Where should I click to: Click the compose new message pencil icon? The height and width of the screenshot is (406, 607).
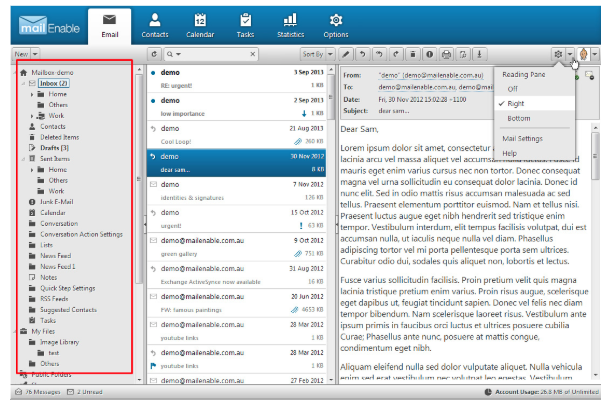(x=345, y=53)
